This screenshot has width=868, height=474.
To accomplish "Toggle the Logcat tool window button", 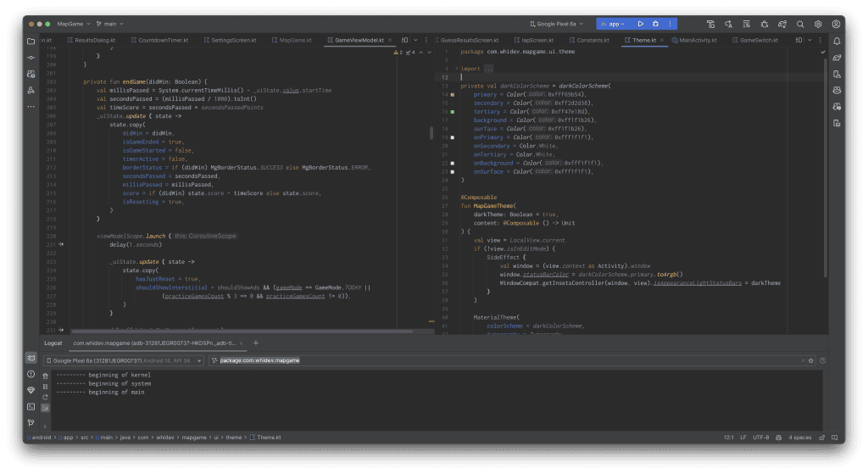I will (x=31, y=359).
